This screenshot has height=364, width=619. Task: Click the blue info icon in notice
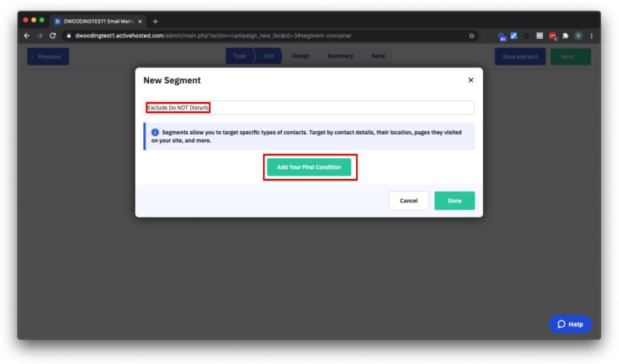click(155, 132)
